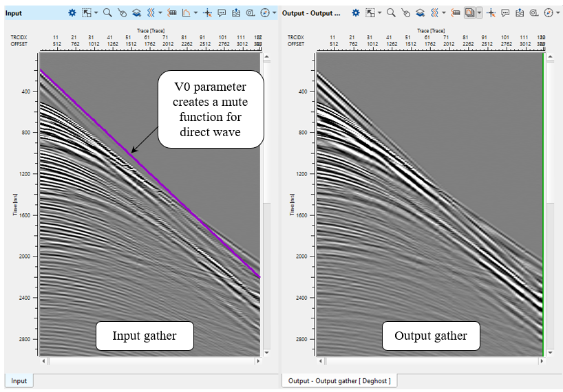This screenshot has height=392, width=563.
Task: Switch to the Input tab
Action: [x=19, y=381]
